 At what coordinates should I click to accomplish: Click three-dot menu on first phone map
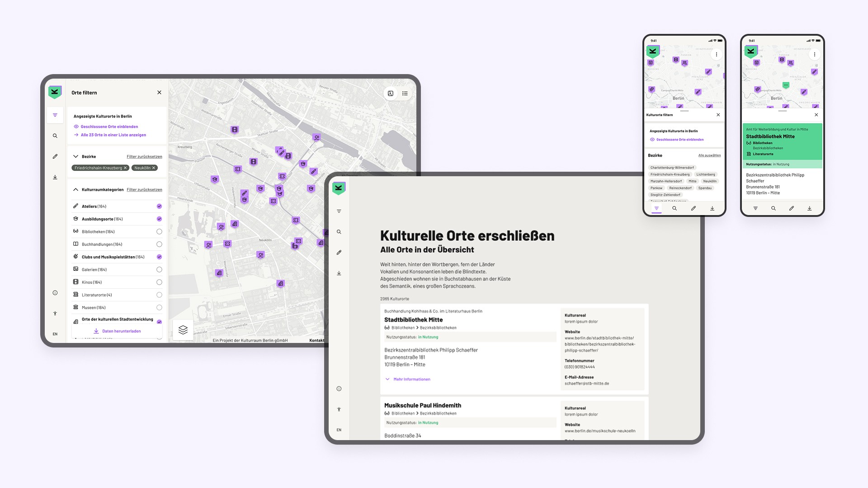[717, 55]
